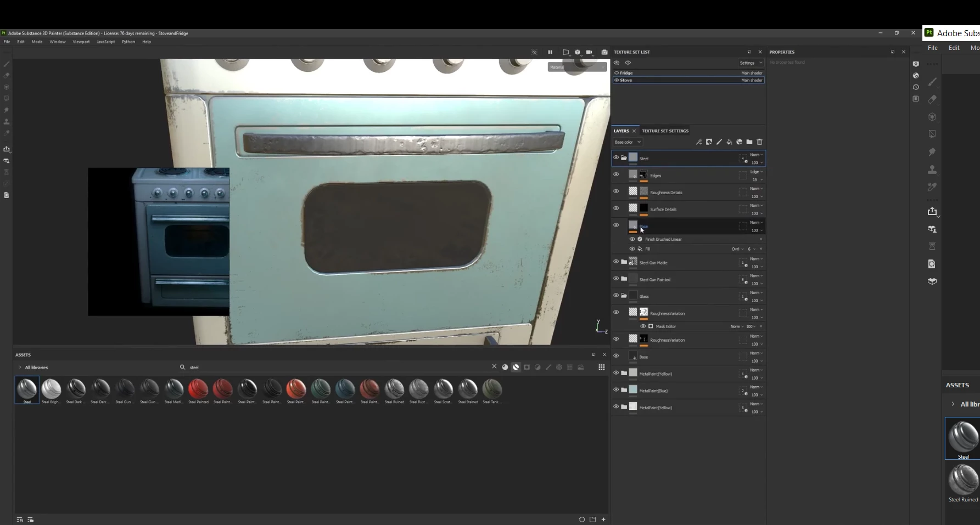The image size is (980, 525).
Task: Toggle visibility of the Fridge texture set
Action: [x=617, y=73]
